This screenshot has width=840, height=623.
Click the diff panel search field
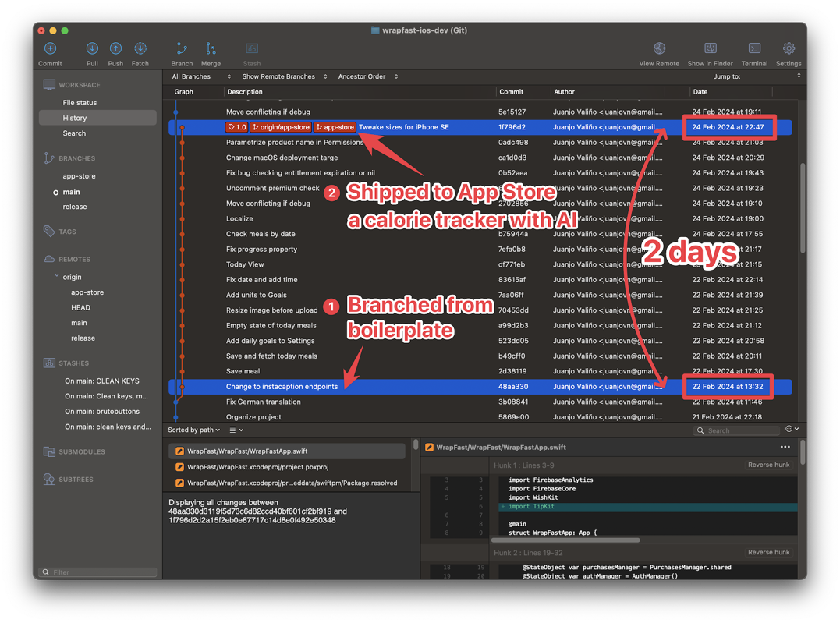pos(735,430)
